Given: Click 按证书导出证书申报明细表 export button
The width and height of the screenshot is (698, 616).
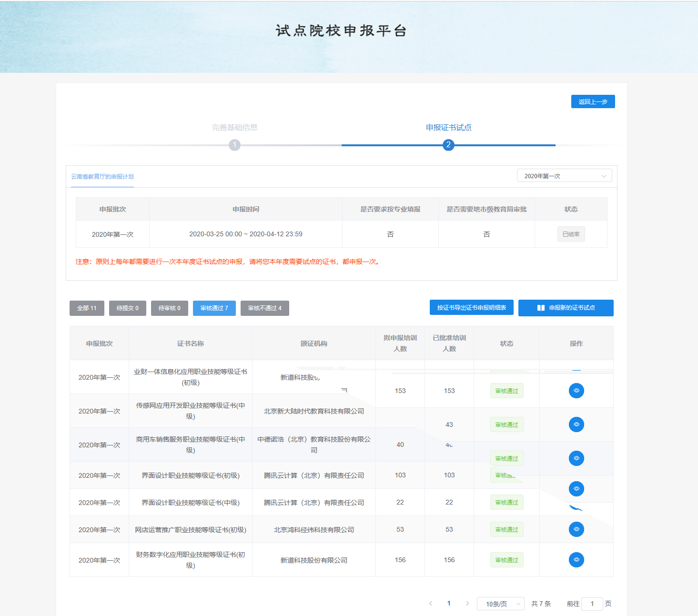Looking at the screenshot, I should coord(471,308).
